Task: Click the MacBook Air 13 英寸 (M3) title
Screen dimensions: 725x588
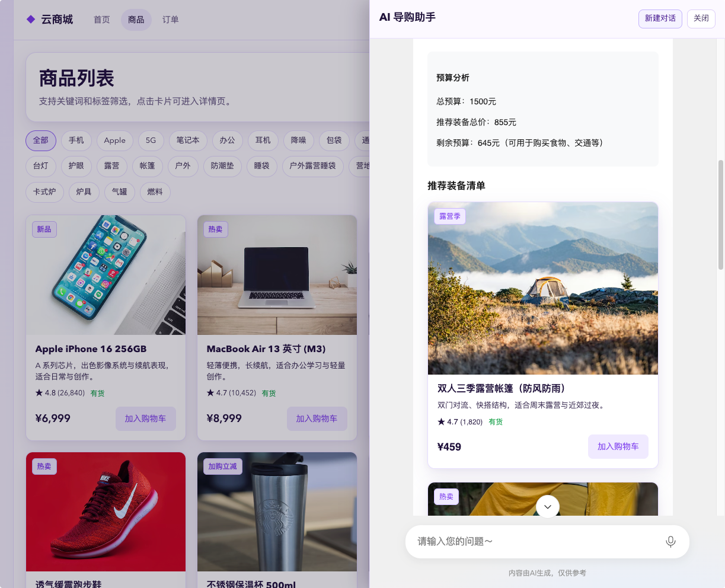Action: click(266, 349)
